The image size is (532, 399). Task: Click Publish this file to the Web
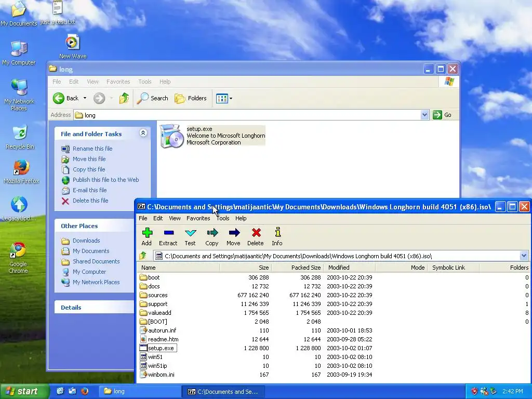click(x=105, y=180)
